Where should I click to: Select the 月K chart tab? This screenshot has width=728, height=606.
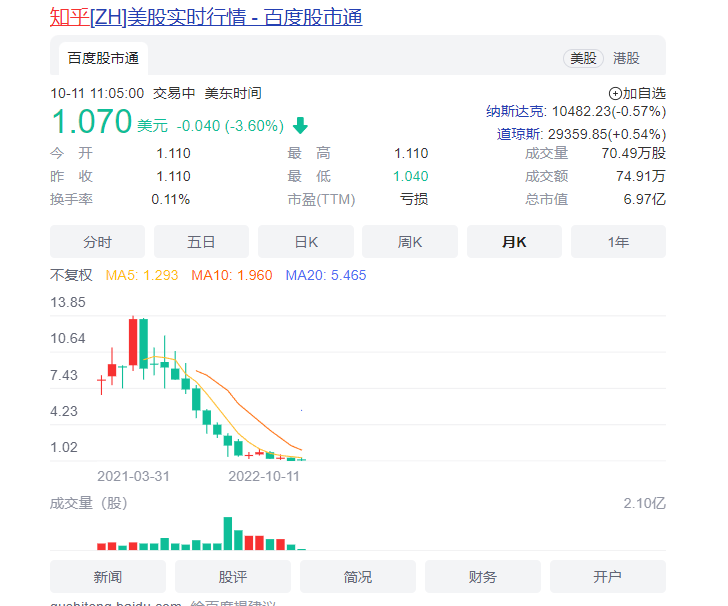point(514,241)
